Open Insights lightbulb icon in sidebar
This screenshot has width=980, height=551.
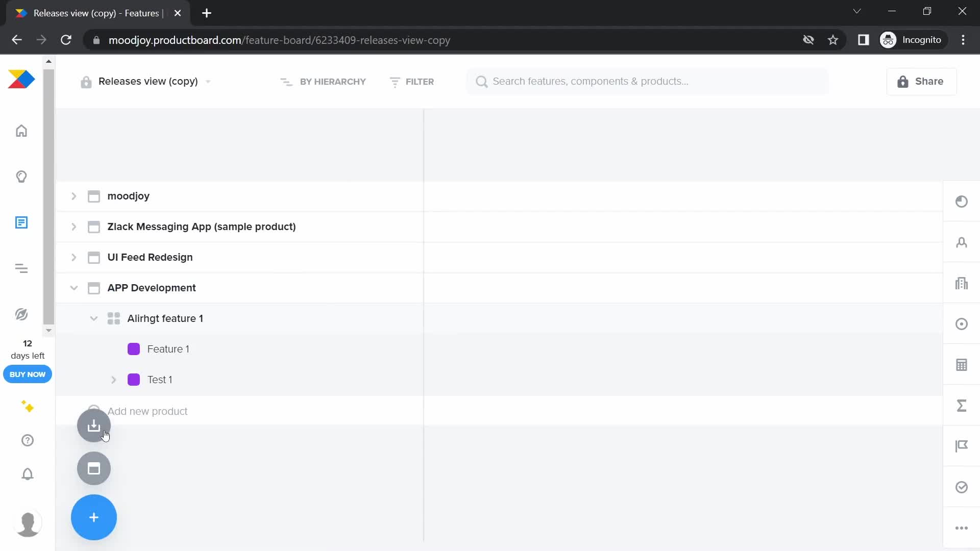pyautogui.click(x=21, y=177)
